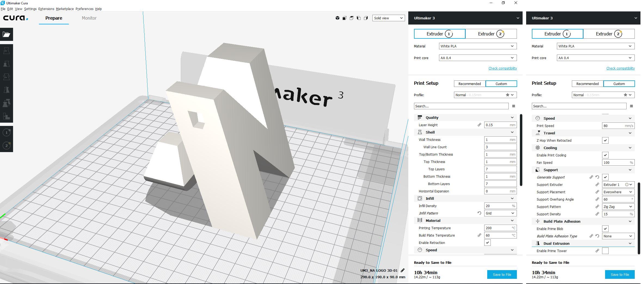Click link icon beside Support Overhang Angle
The image size is (644, 284).
click(597, 199)
